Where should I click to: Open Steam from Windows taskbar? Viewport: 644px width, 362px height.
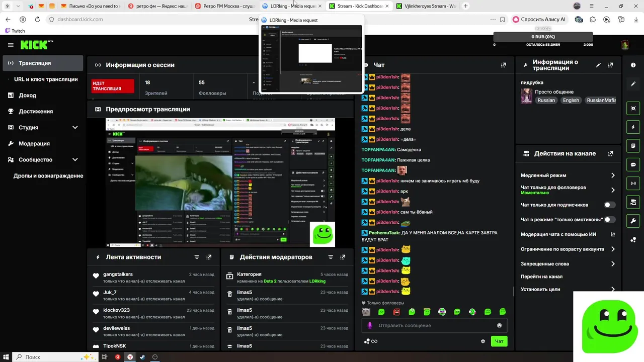(142, 357)
